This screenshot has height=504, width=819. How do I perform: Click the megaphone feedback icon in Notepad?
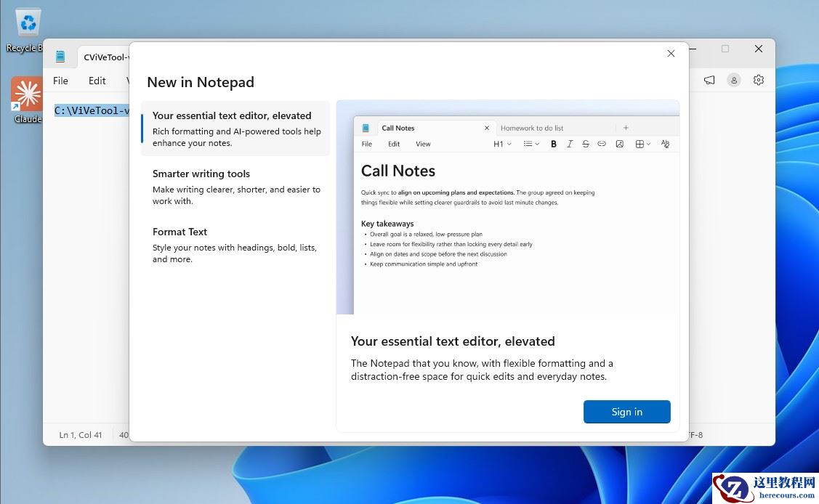[x=709, y=80]
